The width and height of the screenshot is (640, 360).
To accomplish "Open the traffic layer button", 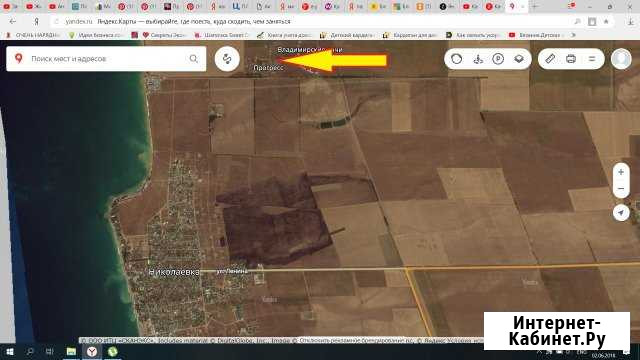I will pos(456,59).
